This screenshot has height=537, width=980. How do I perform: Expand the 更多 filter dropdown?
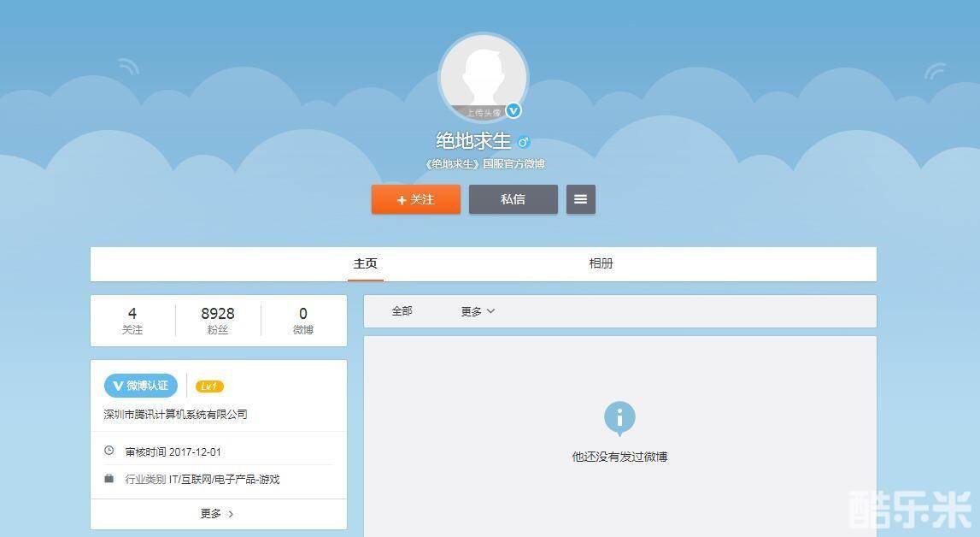[477, 311]
